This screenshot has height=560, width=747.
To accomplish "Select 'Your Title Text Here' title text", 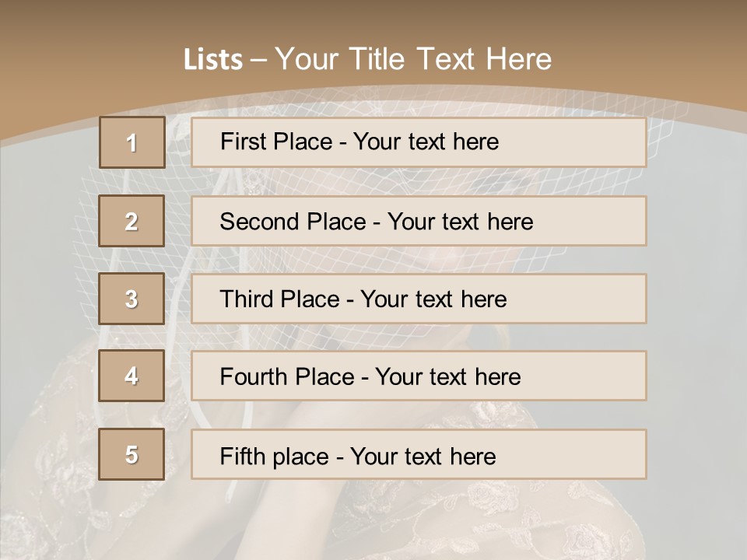I will pos(413,59).
